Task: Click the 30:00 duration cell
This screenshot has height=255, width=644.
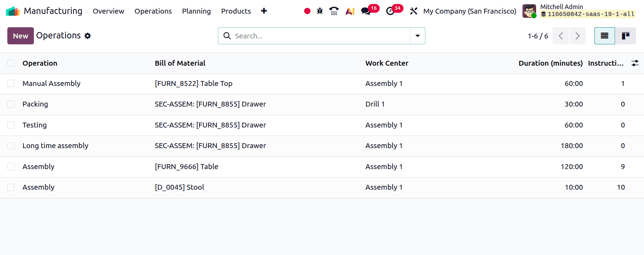Action: (x=574, y=104)
